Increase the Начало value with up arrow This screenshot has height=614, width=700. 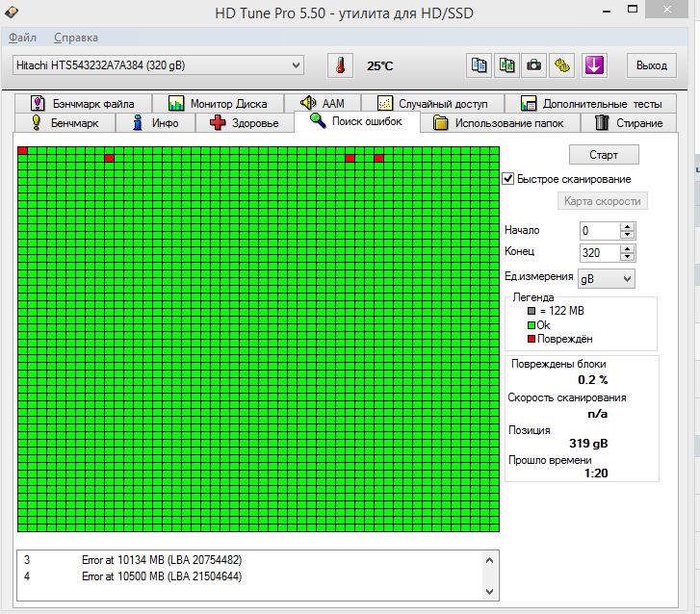(628, 226)
